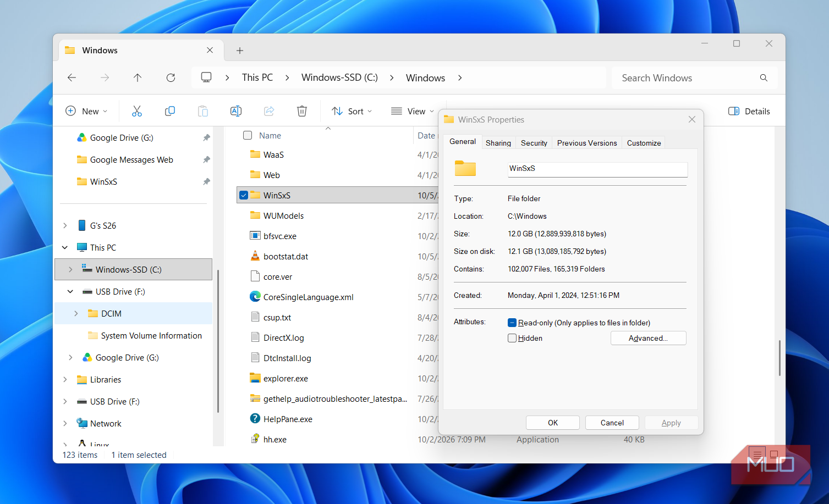The image size is (829, 504).
Task: Open the Previous Versions tab
Action: [587, 143]
